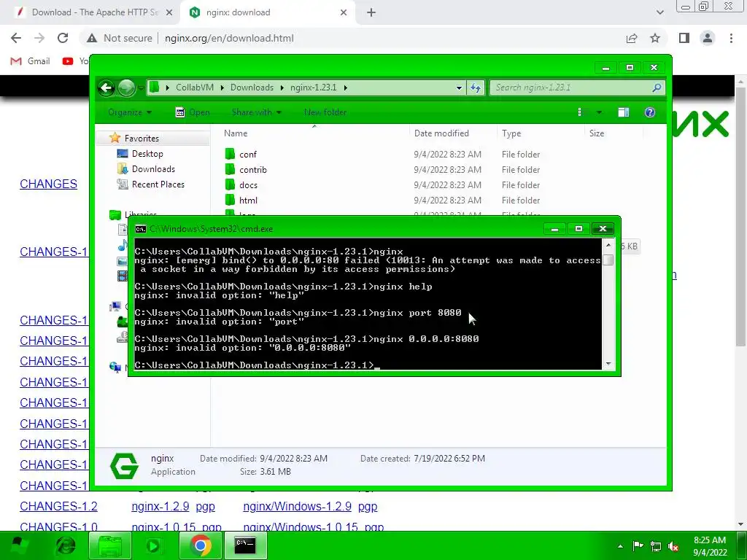Click the address bar URL
This screenshot has height=560, width=747.
click(x=229, y=38)
